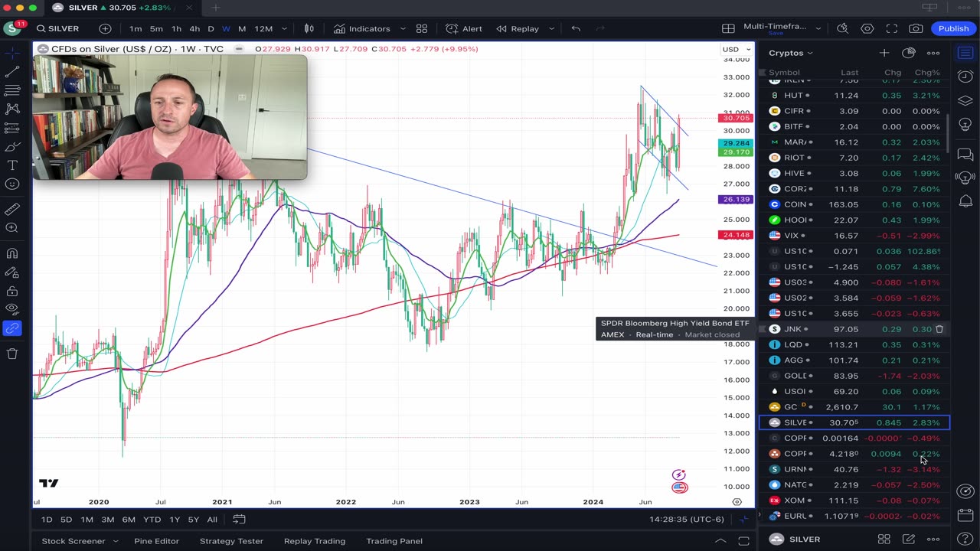Open favorite indicators dropdown chevron
Screen dimensions: 980x551
[403, 29]
